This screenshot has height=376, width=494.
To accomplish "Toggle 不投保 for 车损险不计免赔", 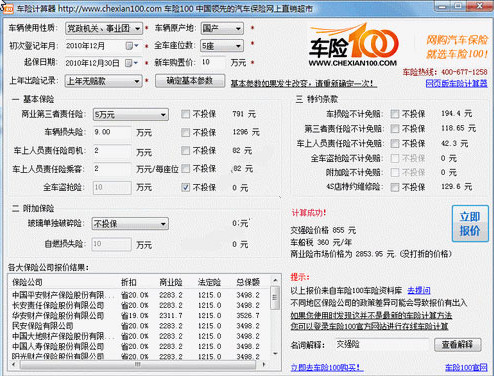I will pyautogui.click(x=395, y=114).
